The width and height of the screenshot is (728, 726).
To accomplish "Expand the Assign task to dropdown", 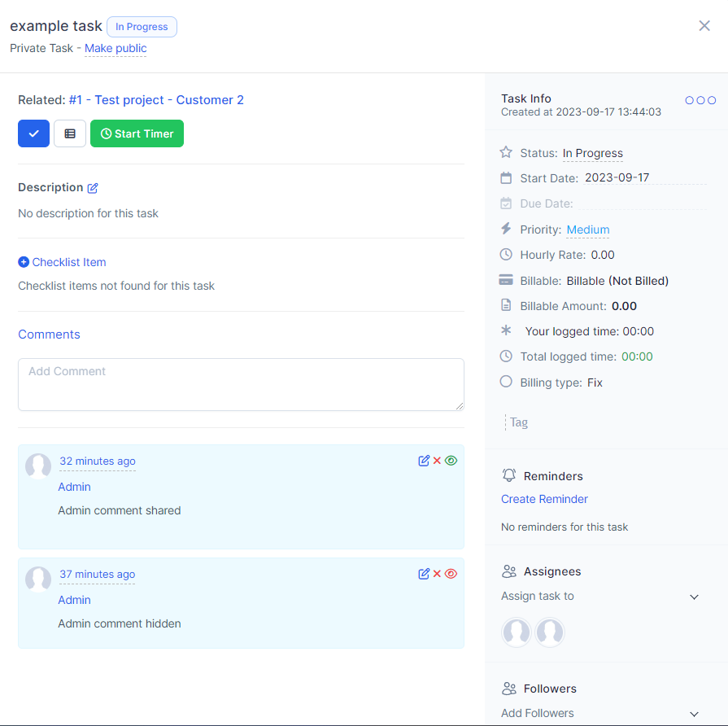I will coord(695,597).
